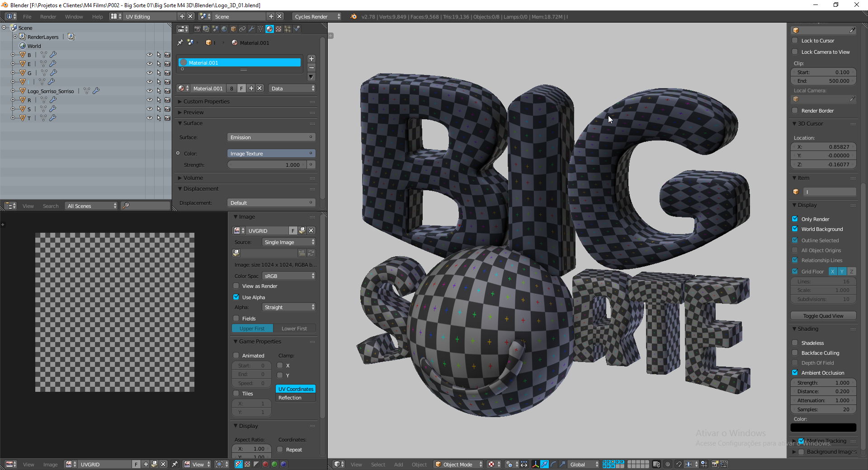The height and width of the screenshot is (470, 868).
Task: Enable Backface Culling checkbox
Action: click(795, 353)
